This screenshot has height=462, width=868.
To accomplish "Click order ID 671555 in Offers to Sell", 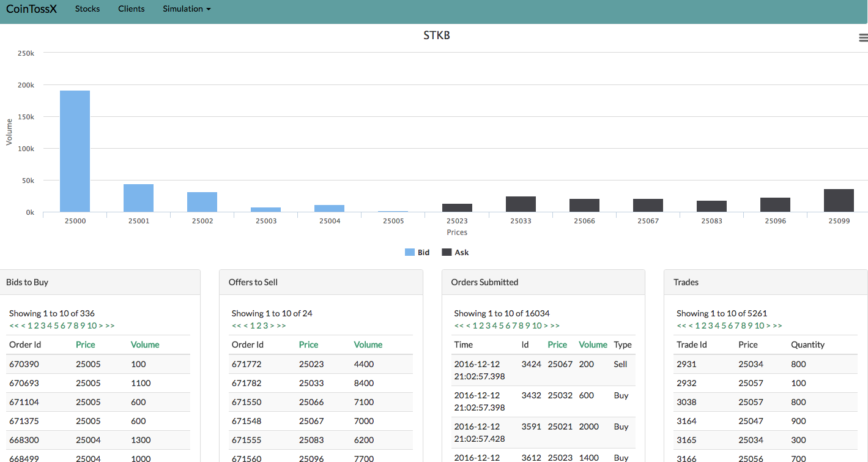I will coord(247,440).
